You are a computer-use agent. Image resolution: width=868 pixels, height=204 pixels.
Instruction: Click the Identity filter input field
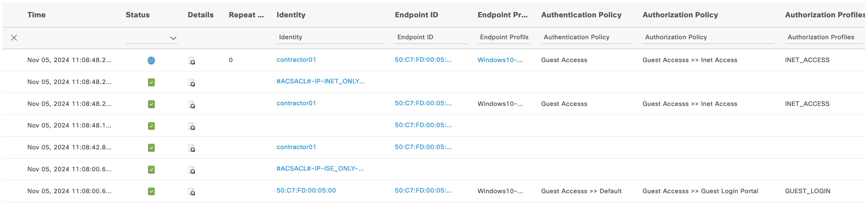[x=330, y=37]
